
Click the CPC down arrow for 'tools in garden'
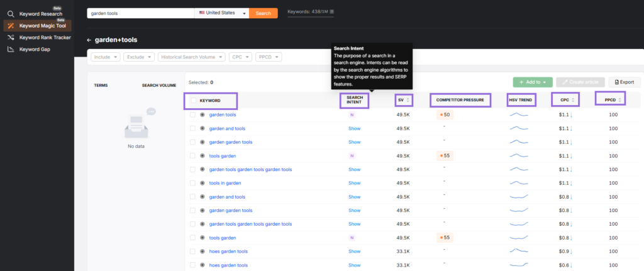[x=571, y=183]
